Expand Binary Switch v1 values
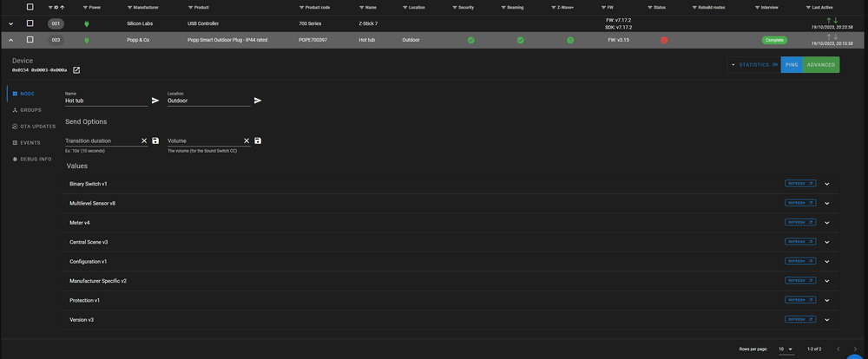Screen dimensions: 868x359 click(827, 184)
